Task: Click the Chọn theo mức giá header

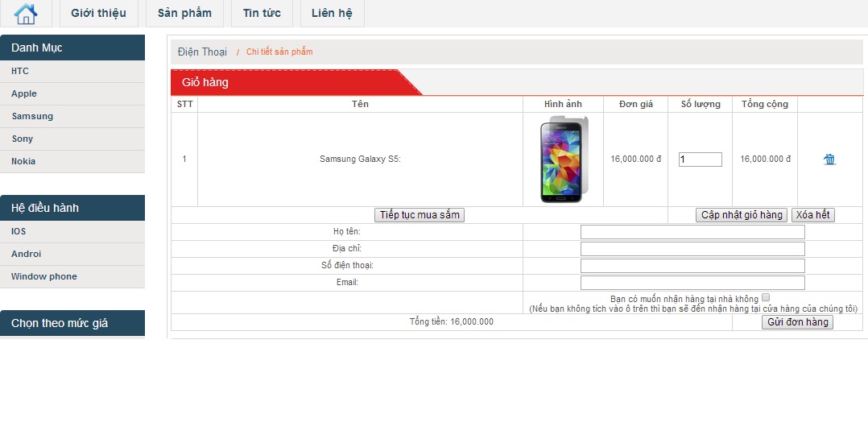Action: pos(72,323)
